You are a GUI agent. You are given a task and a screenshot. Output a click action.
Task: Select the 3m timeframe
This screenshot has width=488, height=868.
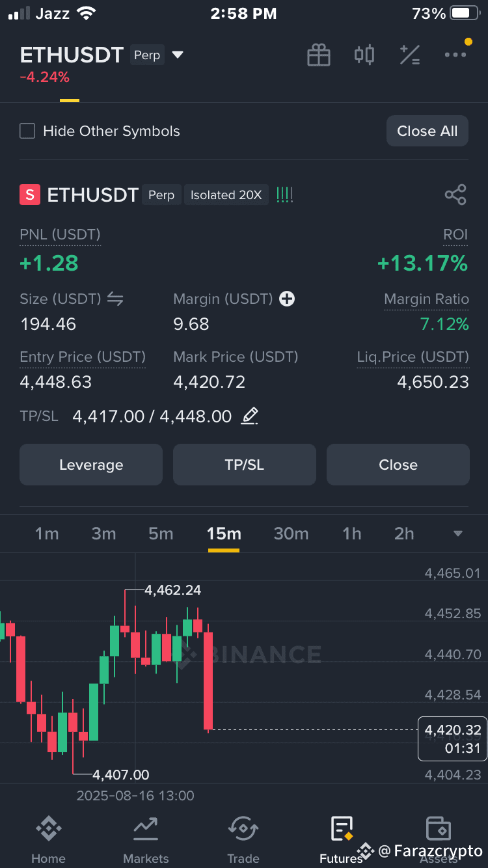[x=103, y=534]
